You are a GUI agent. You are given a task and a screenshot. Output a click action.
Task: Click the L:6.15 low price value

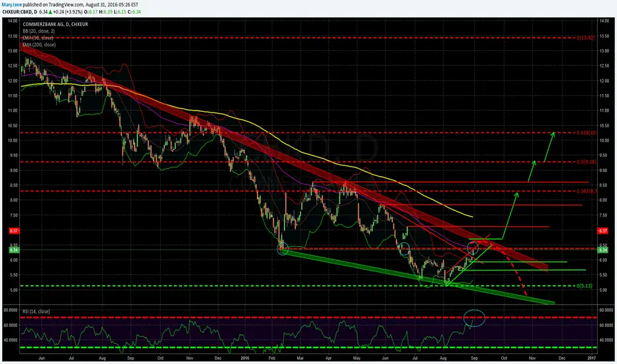120,12
